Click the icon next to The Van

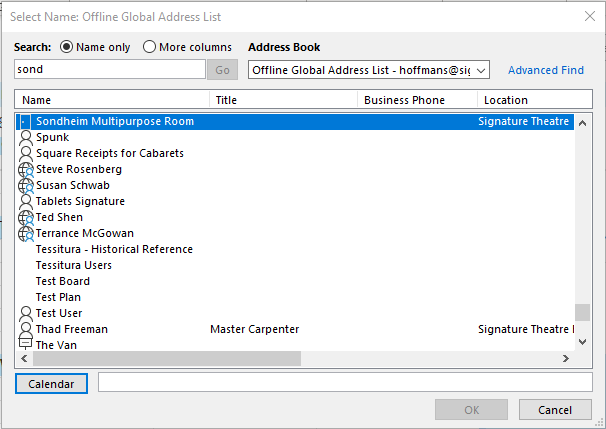pos(26,345)
